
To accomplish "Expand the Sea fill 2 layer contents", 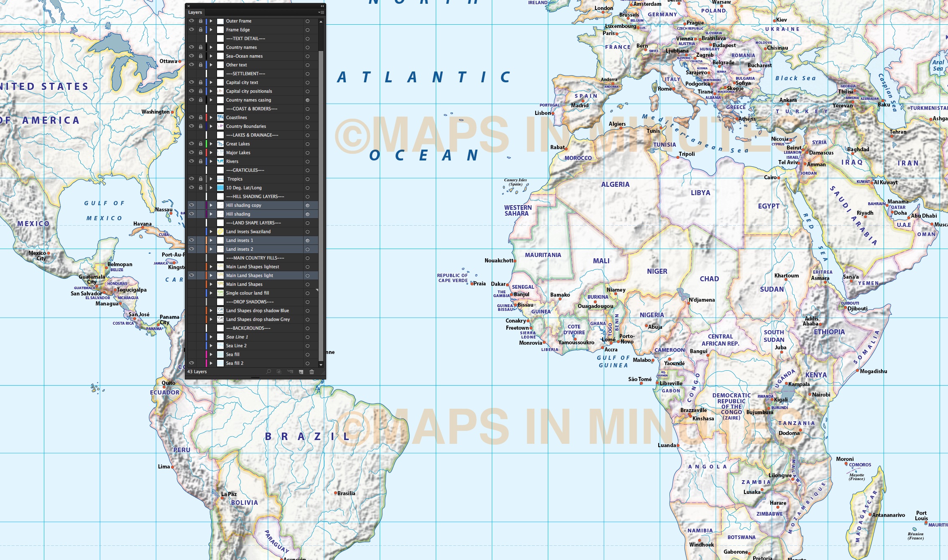I will (x=212, y=363).
